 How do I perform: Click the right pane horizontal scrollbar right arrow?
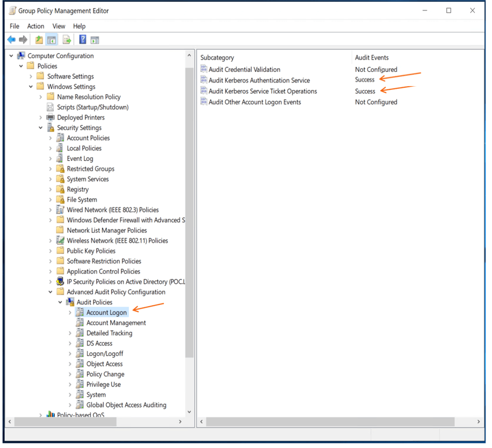pos(479,422)
